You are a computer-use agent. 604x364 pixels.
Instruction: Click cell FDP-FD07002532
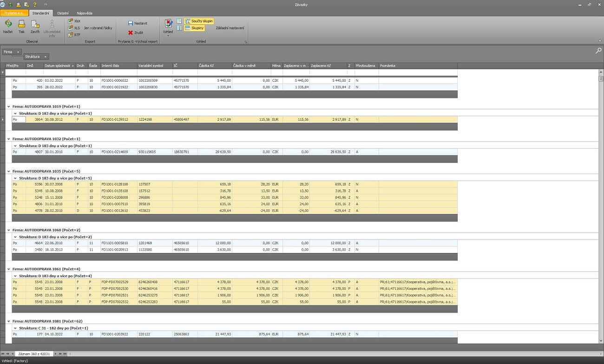point(119,301)
